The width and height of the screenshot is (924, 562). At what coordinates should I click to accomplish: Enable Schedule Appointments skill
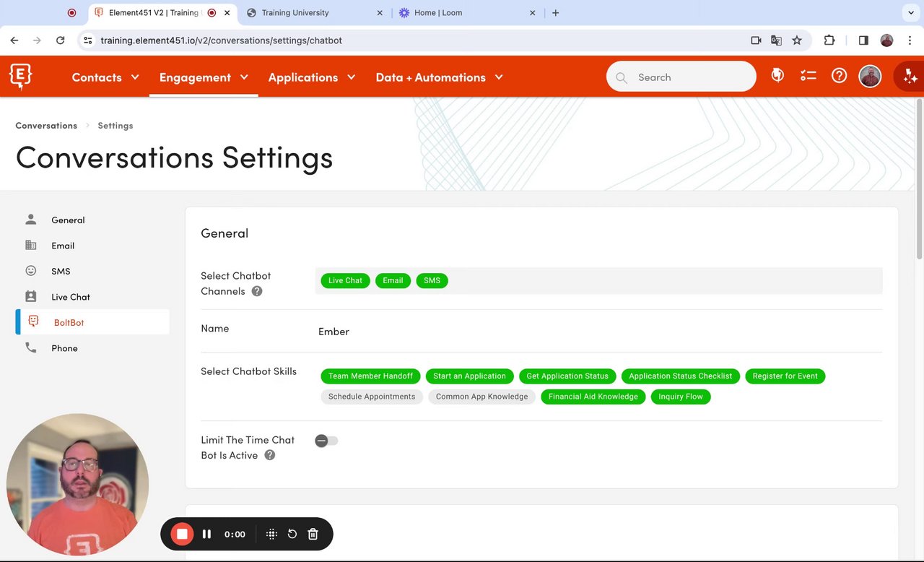pos(372,397)
